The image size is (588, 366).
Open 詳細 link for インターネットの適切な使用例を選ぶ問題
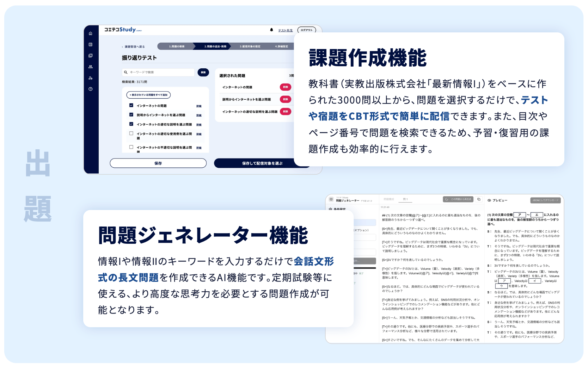point(199,134)
